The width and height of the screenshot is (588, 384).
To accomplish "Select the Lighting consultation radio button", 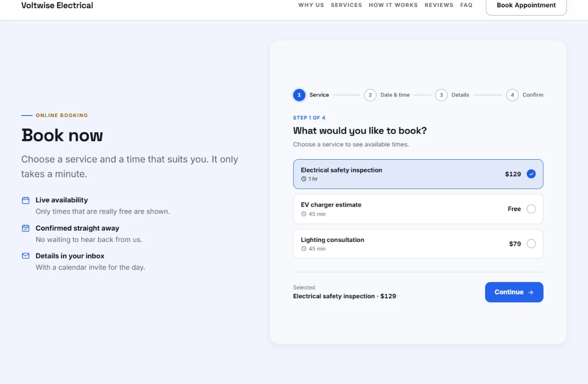I will 531,244.
